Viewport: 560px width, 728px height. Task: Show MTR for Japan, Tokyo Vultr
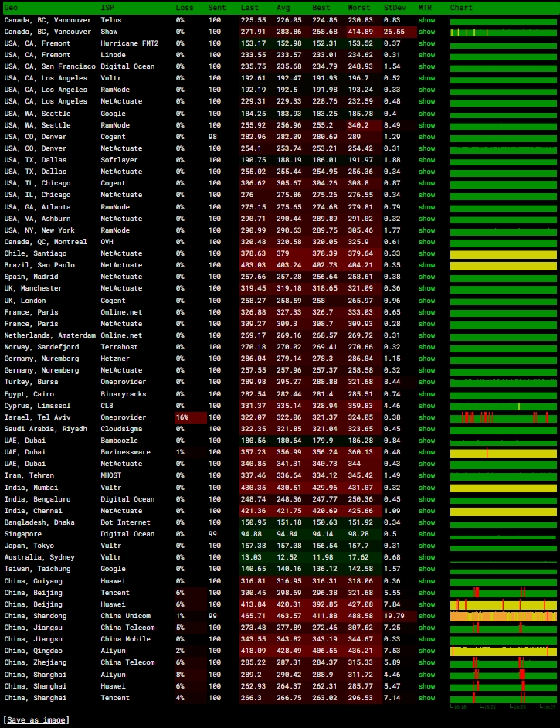pos(426,546)
